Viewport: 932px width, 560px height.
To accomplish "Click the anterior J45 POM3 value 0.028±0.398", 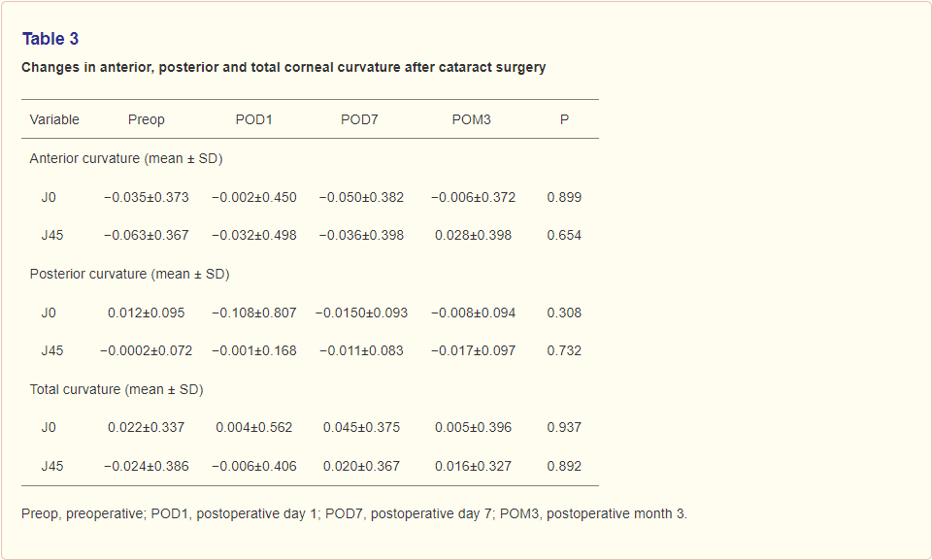I will [x=473, y=236].
